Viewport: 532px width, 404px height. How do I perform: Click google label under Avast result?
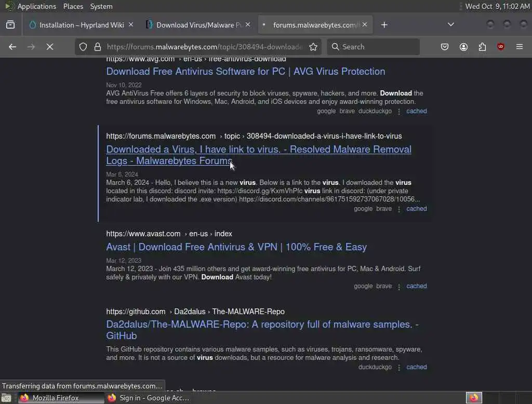(x=363, y=286)
